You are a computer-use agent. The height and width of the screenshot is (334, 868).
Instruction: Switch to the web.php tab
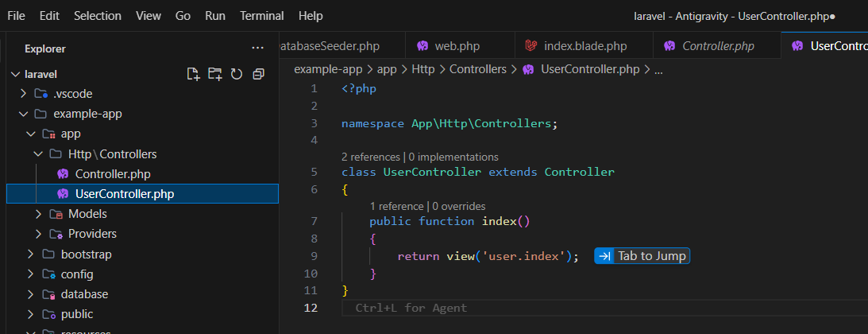460,46
